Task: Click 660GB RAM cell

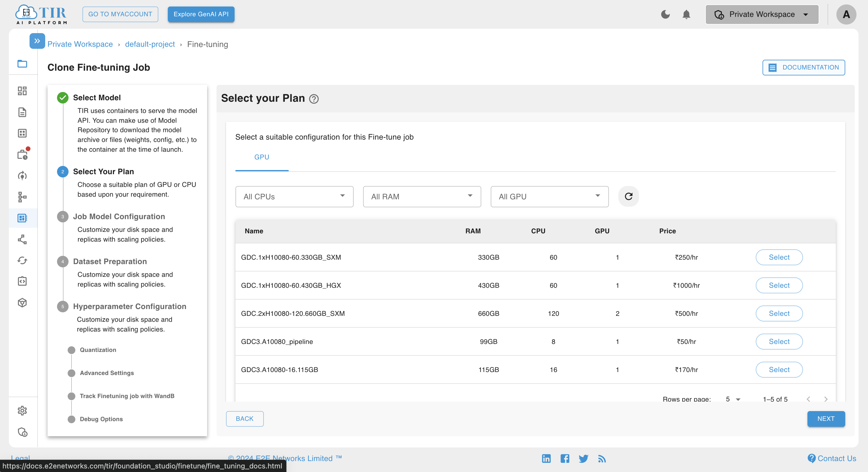Action: click(x=489, y=313)
